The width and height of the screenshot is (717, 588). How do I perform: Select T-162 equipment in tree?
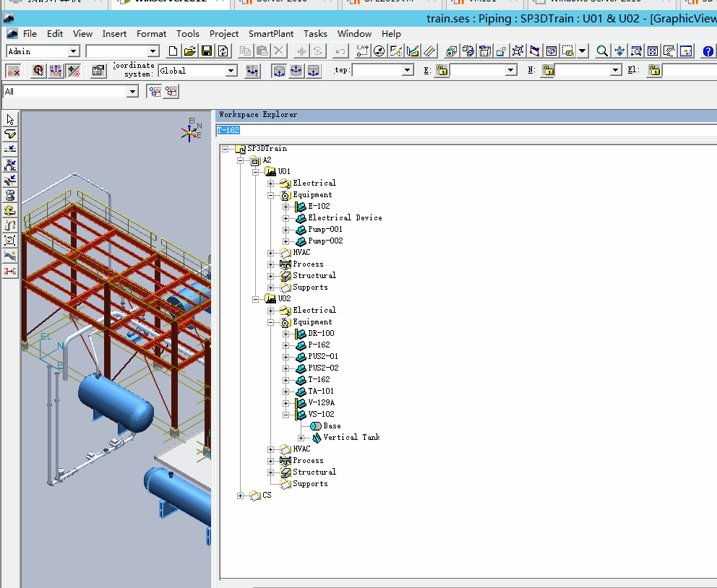pyautogui.click(x=319, y=380)
